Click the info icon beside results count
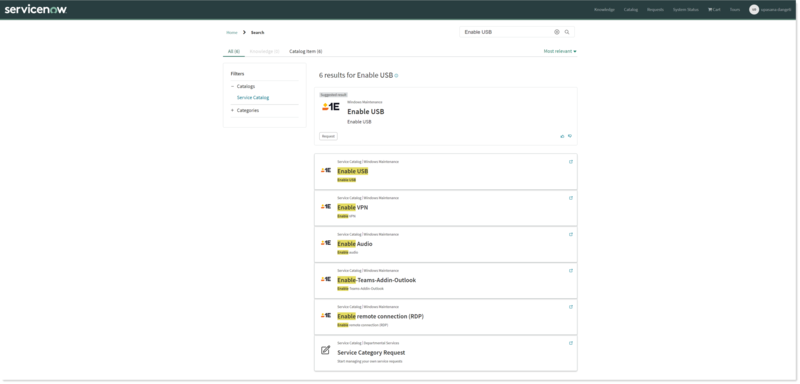This screenshot has height=384, width=800. point(396,75)
